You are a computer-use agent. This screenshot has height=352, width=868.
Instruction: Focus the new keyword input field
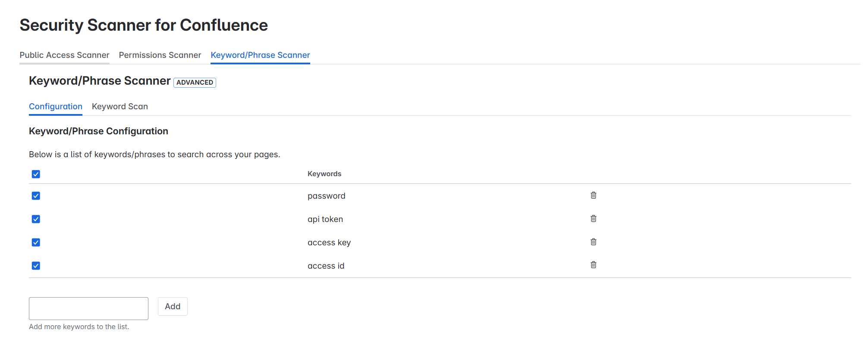pyautogui.click(x=88, y=308)
